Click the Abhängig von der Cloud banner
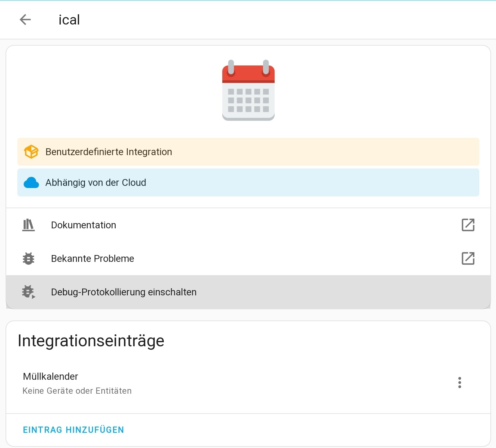496x448 pixels. [x=96, y=183]
